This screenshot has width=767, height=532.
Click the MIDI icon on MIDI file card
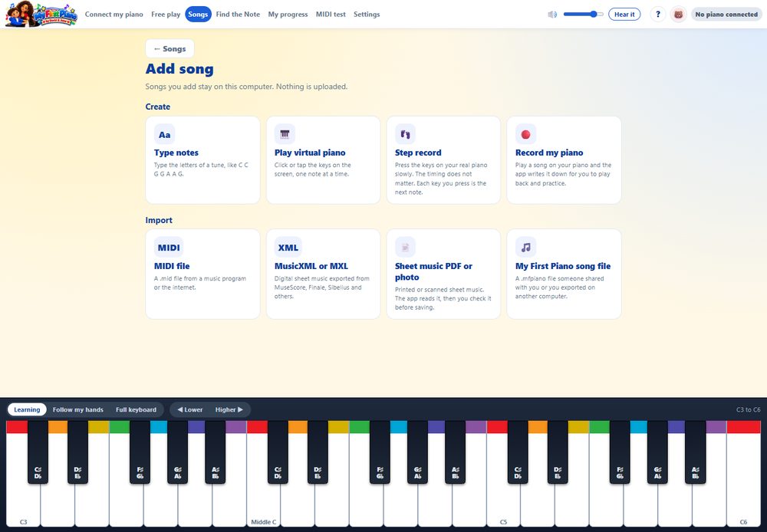169,248
